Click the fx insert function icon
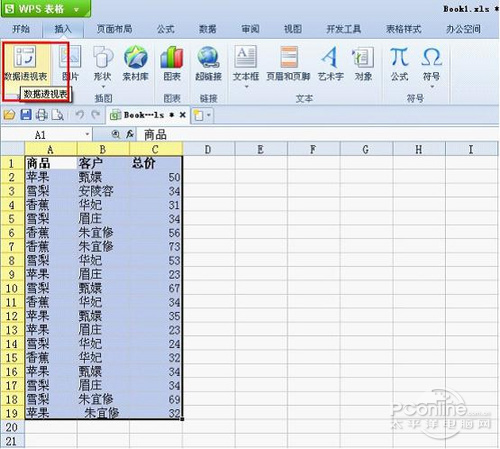 click(130, 134)
